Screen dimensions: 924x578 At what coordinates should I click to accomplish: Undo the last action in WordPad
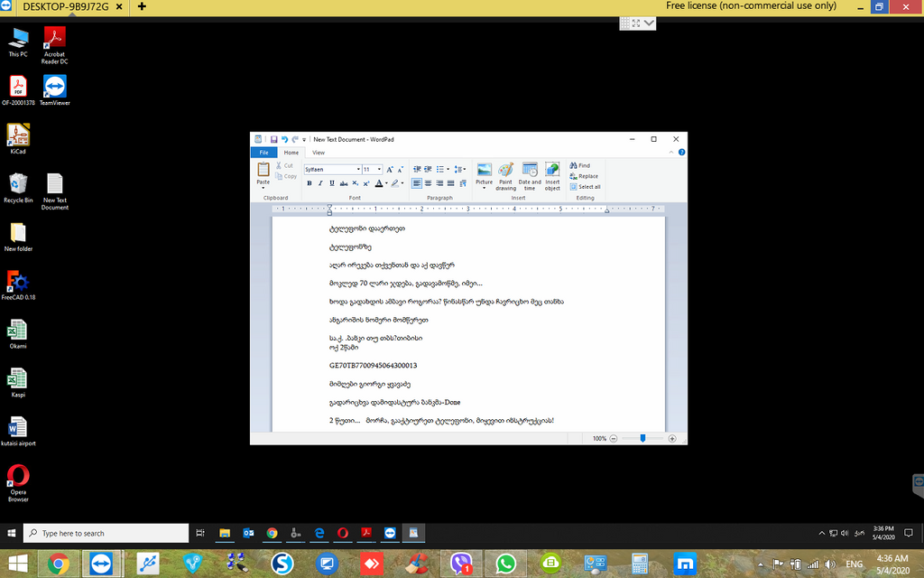(284, 140)
